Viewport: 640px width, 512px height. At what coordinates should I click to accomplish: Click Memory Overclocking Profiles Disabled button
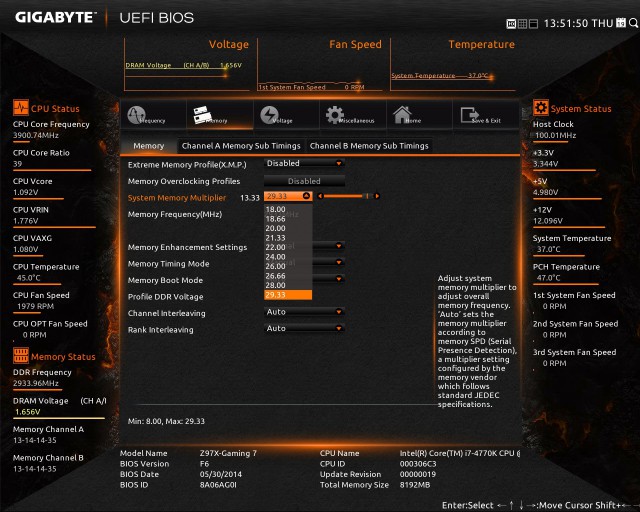point(304,181)
